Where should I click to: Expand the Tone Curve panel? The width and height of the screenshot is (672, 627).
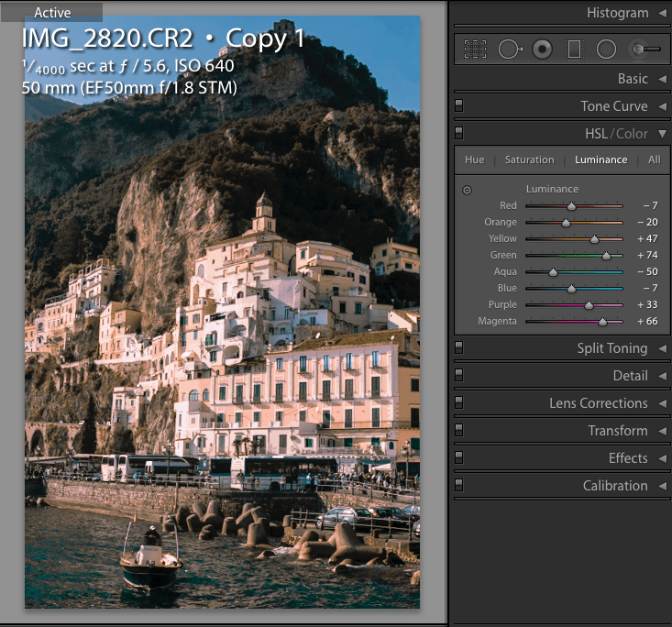coord(662,106)
